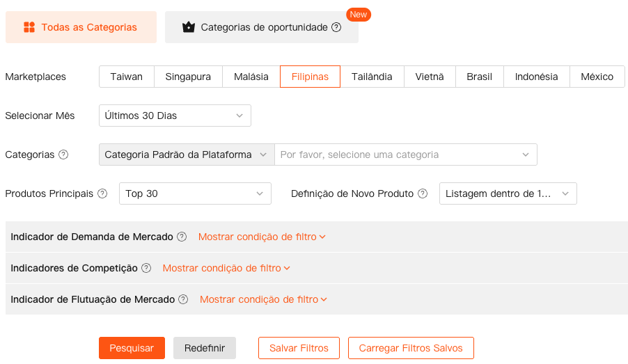
Task: Click help icon for Indicador de Flutuação de Mercado
Action: point(183,299)
